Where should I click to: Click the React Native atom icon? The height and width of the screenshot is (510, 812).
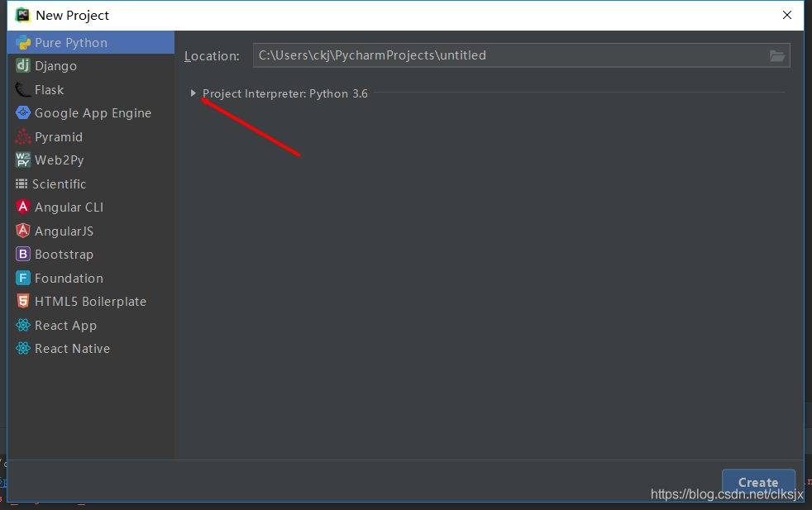(x=23, y=348)
